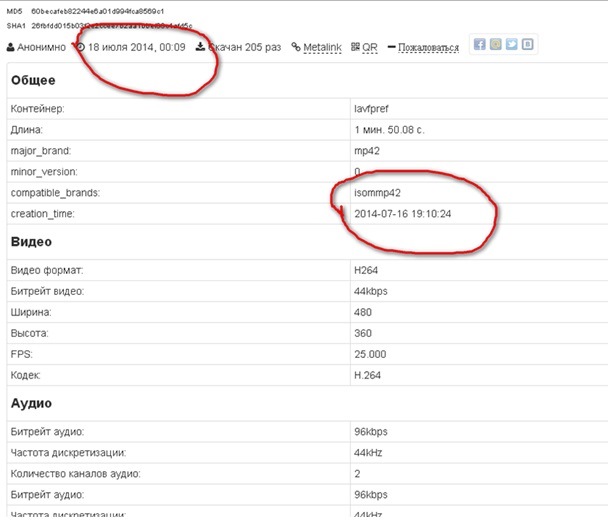Share via the orange Odnoklassniki icon
Screen dimensions: 608x524
(496, 45)
